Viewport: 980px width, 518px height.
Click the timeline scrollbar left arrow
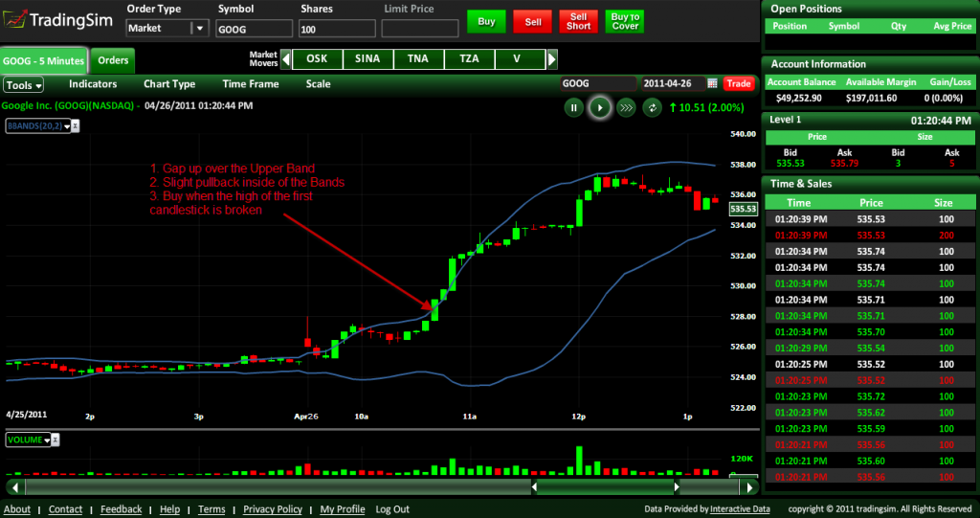click(x=15, y=486)
